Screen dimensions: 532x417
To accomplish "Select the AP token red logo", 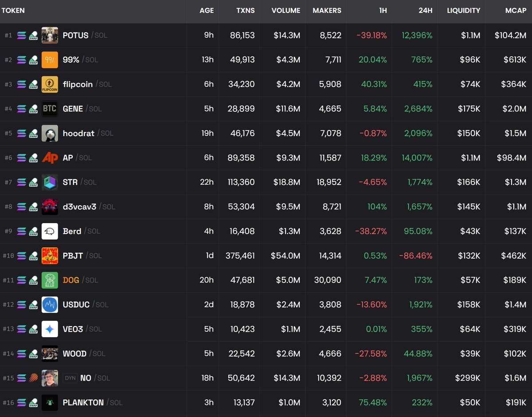I will (x=50, y=158).
